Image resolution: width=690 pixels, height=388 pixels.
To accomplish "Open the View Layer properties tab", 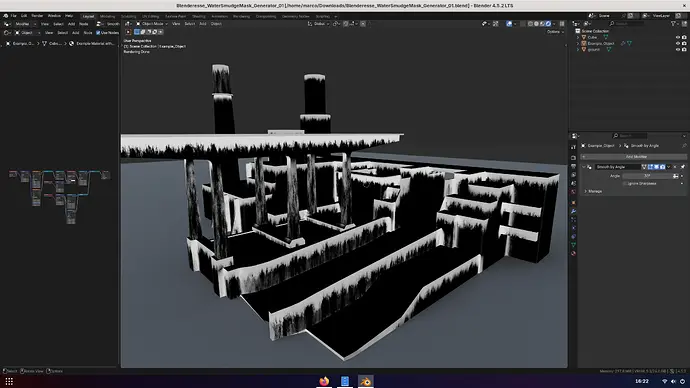I will [x=573, y=175].
